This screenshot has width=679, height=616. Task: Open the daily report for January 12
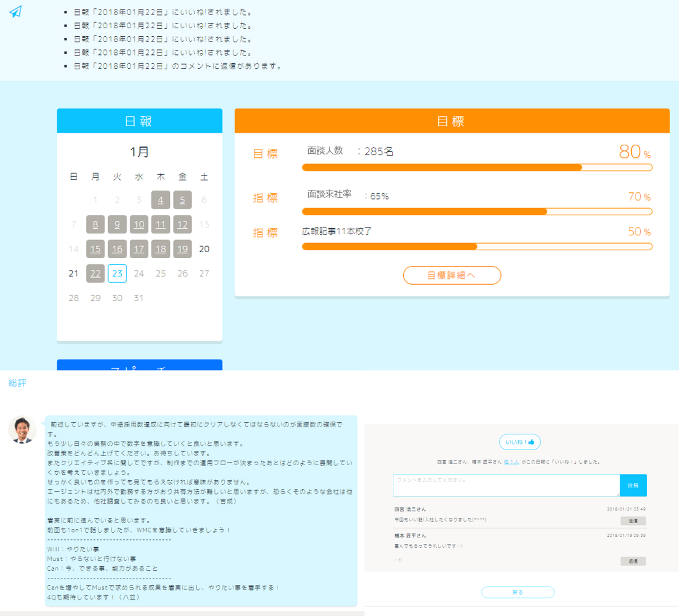click(x=182, y=224)
